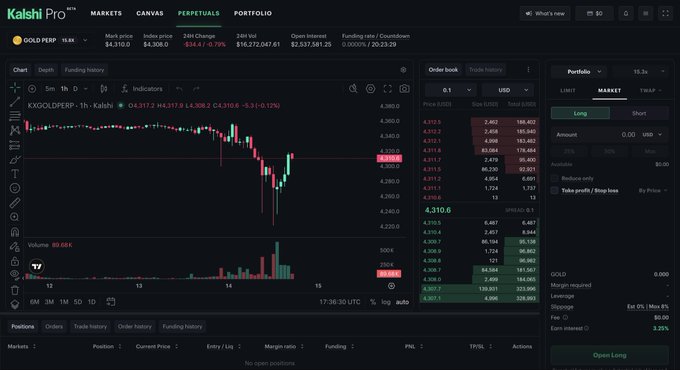The height and width of the screenshot is (370, 680).
Task: Go to the MARKETS nav tab
Action: click(106, 13)
